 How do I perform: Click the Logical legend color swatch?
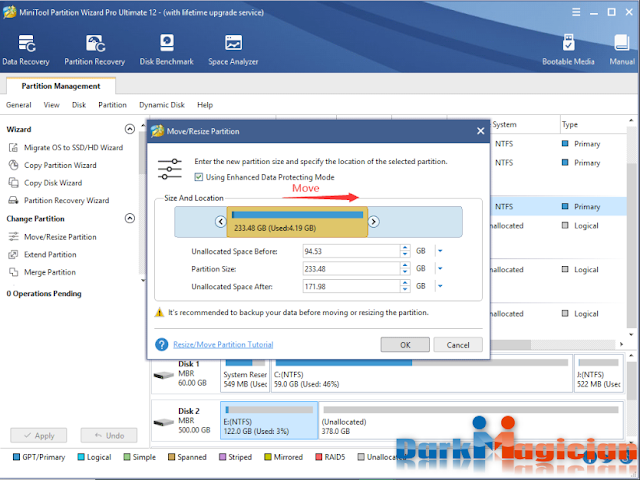[81, 457]
